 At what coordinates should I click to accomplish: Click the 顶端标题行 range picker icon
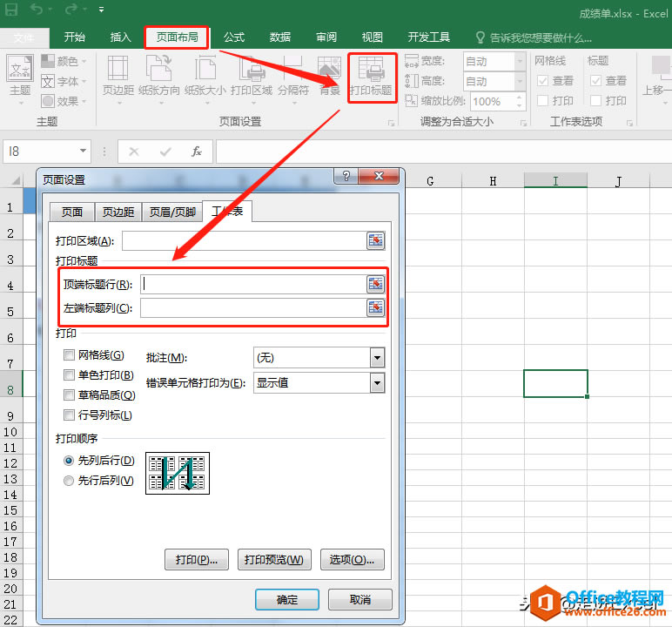(376, 284)
